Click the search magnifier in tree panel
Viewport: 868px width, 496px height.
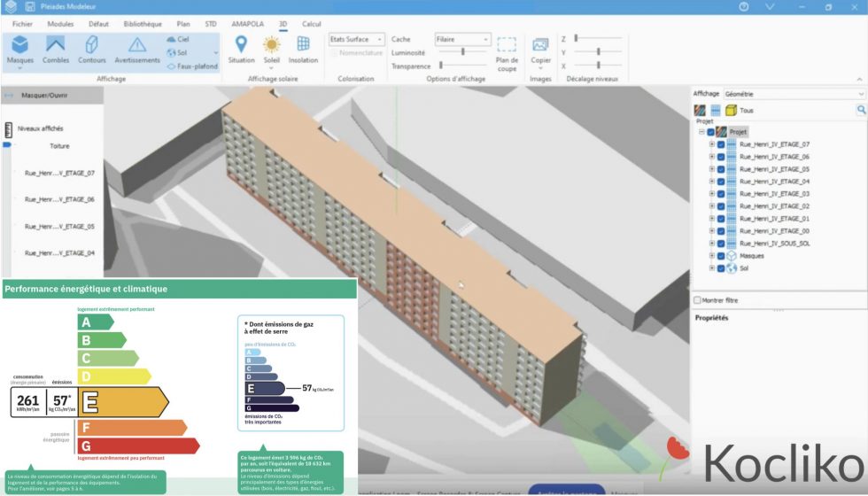(861, 110)
